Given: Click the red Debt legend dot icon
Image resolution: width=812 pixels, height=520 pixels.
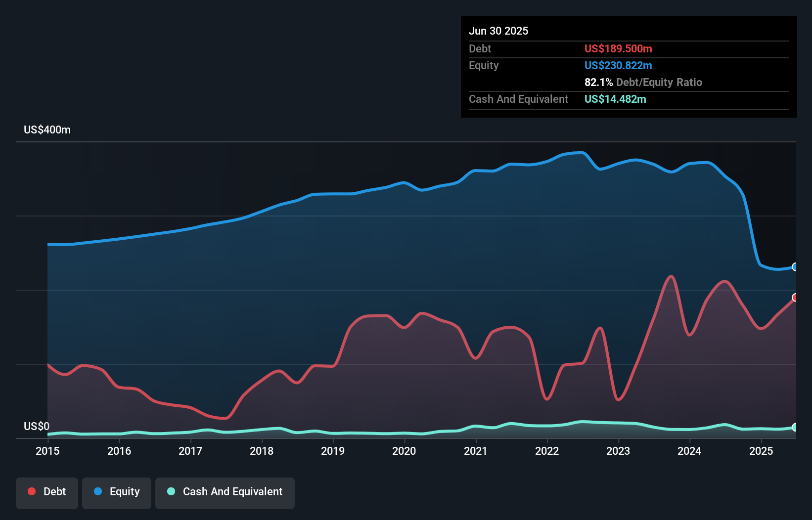Looking at the screenshot, I should point(31,491).
